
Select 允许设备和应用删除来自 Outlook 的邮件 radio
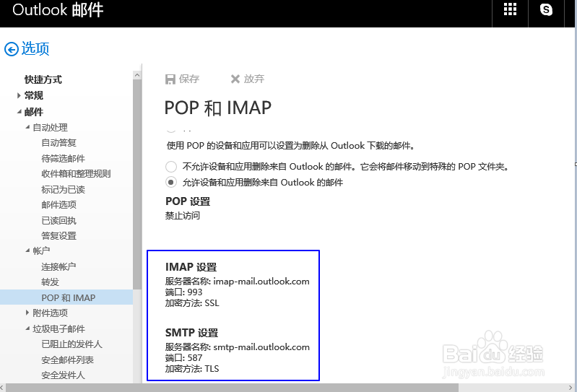click(171, 183)
